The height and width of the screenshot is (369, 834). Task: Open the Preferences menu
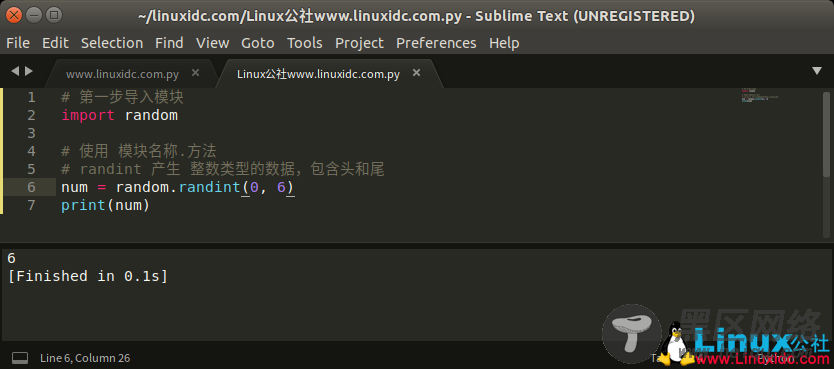click(436, 43)
